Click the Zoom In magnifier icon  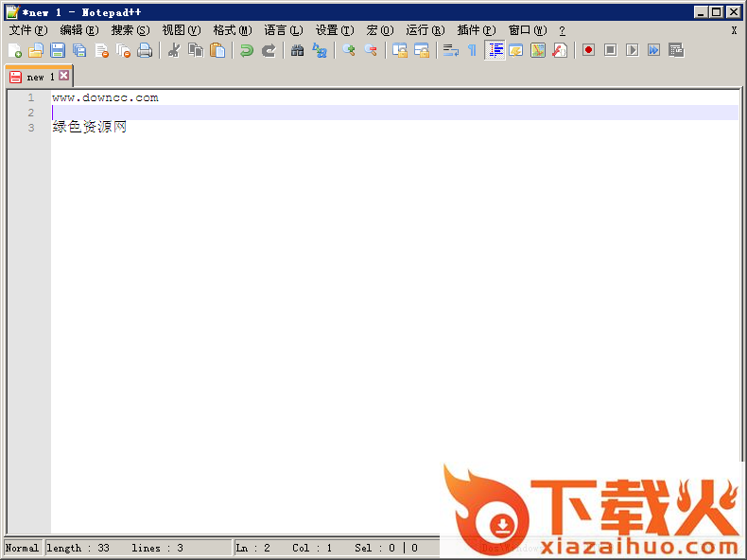coord(349,50)
